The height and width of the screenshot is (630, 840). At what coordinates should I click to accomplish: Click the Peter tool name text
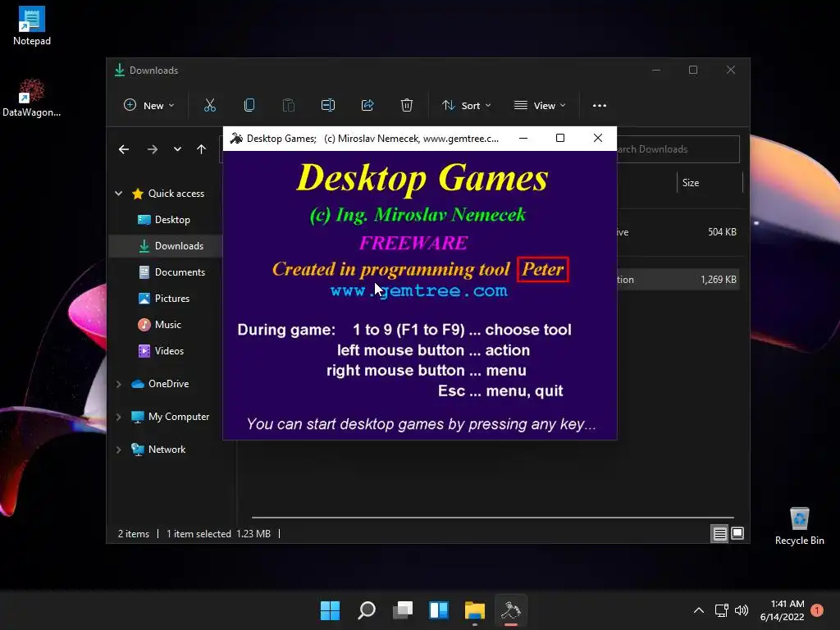pos(543,269)
